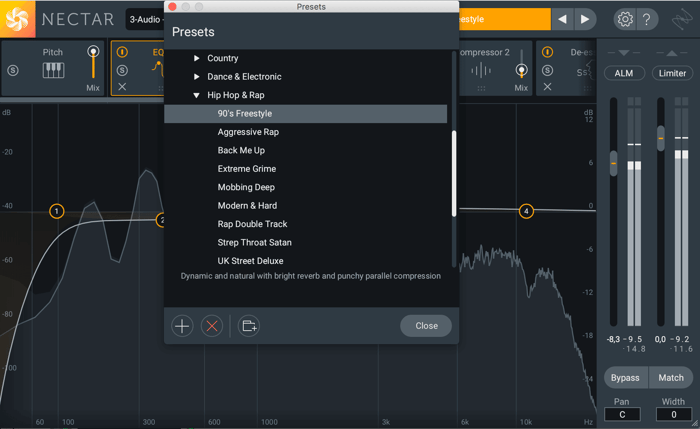700x429 pixels.
Task: Open the piano keyboard icon in Pitch module
Action: pos(53,70)
